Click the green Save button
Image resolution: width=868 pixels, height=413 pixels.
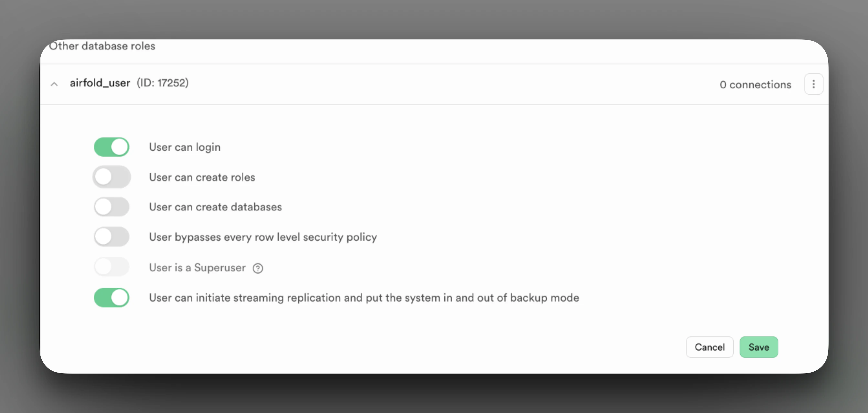tap(758, 347)
